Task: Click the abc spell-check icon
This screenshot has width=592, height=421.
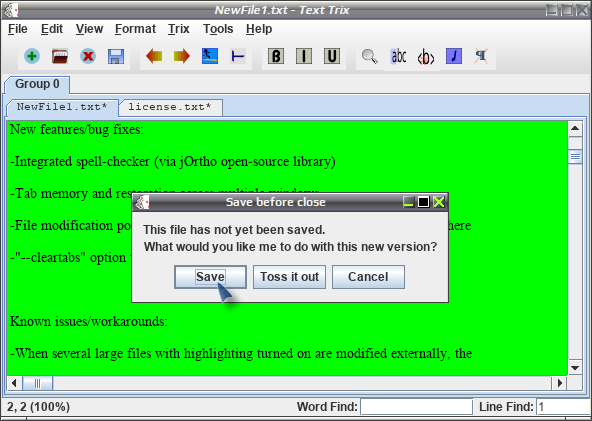Action: 398,56
